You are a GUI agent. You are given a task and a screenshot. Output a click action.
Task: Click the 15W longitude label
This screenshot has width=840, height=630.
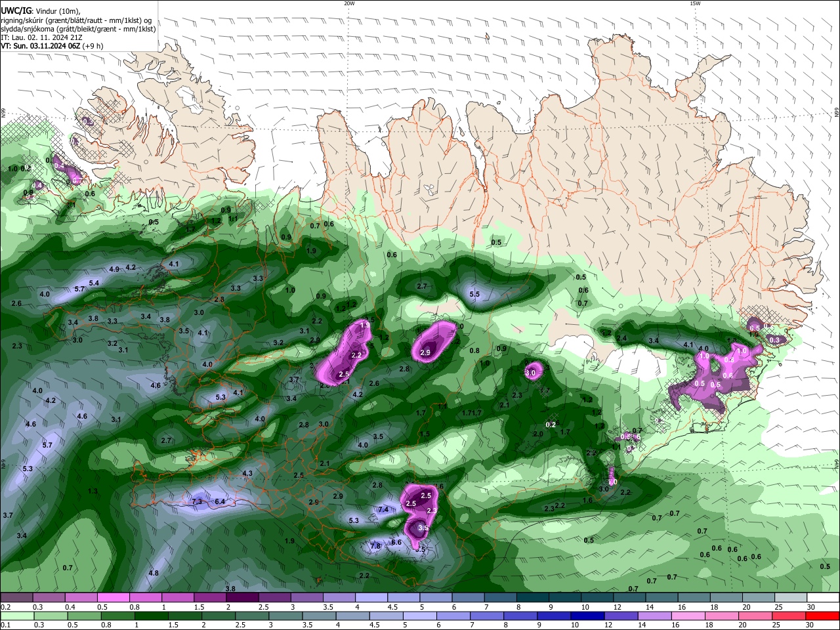coord(695,3)
